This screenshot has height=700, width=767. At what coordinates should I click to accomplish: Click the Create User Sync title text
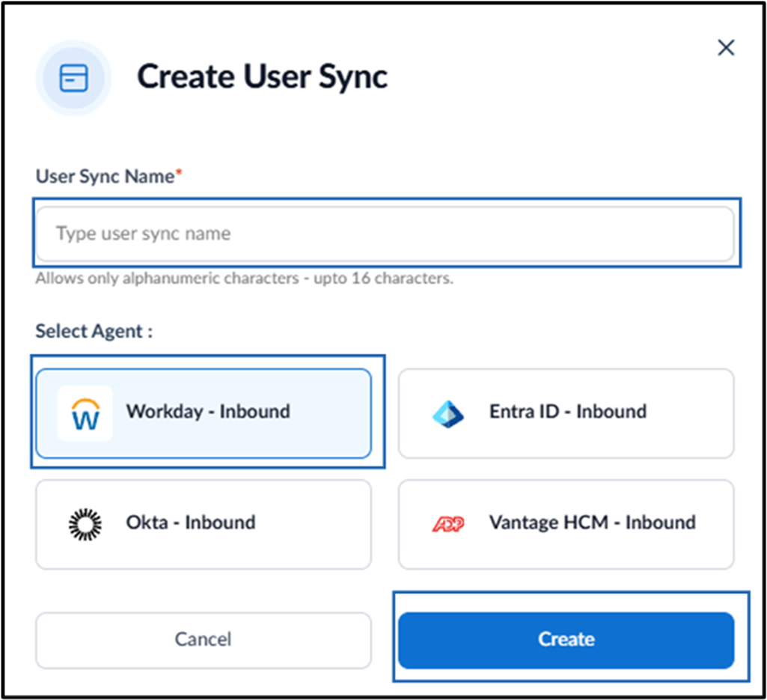tap(262, 77)
